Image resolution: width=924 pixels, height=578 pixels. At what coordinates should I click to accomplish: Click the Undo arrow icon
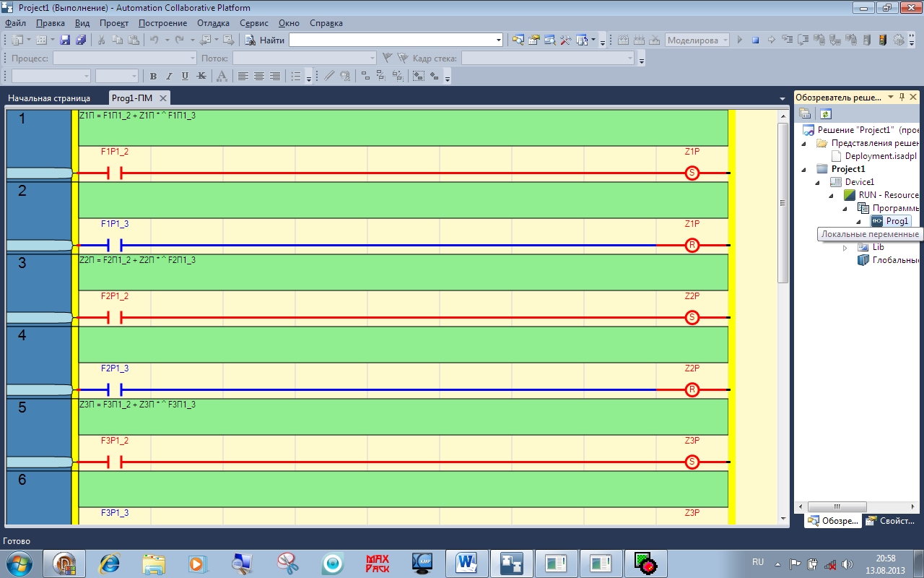(154, 40)
